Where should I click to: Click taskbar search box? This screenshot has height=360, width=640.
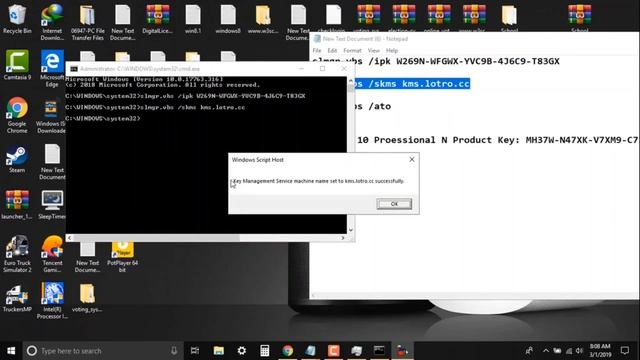(x=103, y=351)
